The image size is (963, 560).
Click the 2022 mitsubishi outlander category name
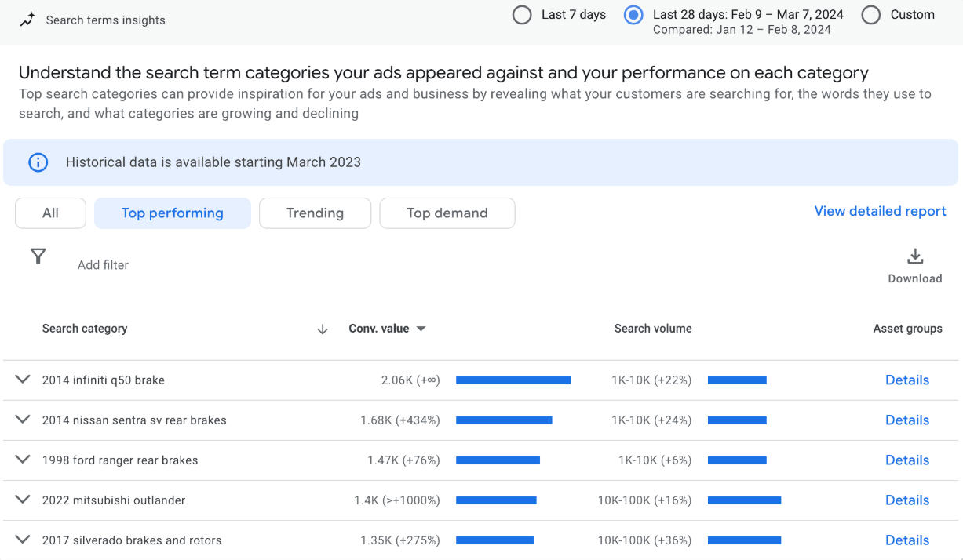114,500
